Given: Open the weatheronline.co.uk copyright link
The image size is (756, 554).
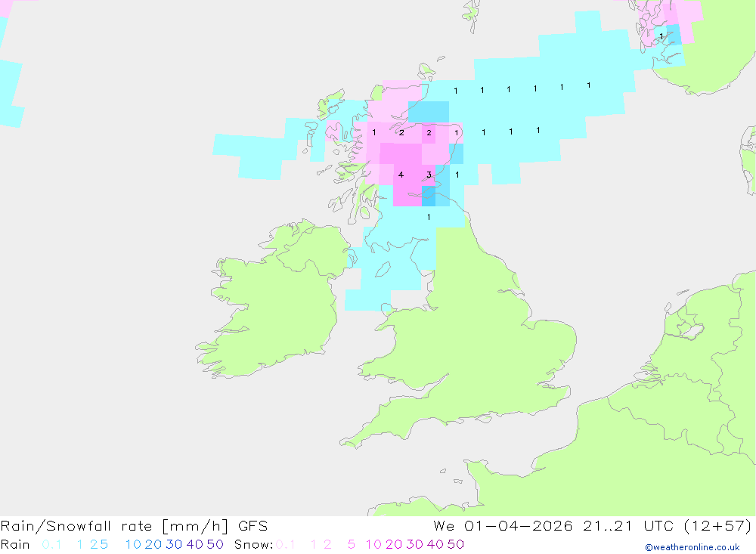Looking at the screenshot, I should coord(692,547).
